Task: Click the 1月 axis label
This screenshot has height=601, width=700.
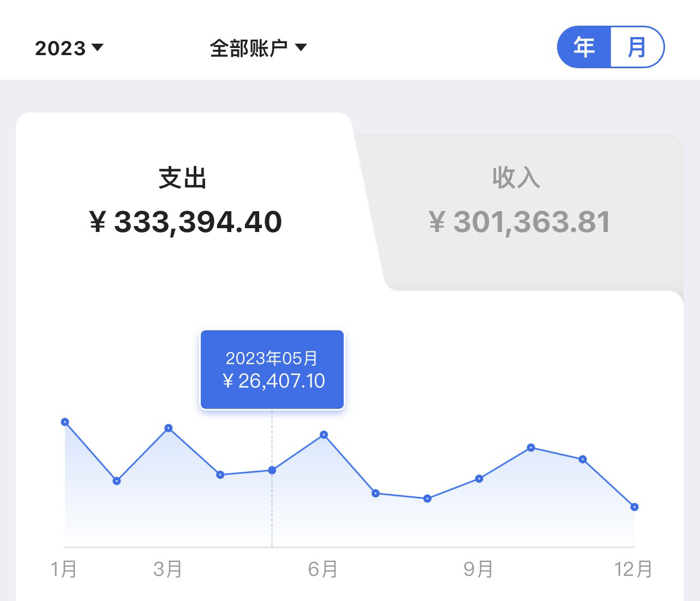Action: [64, 569]
